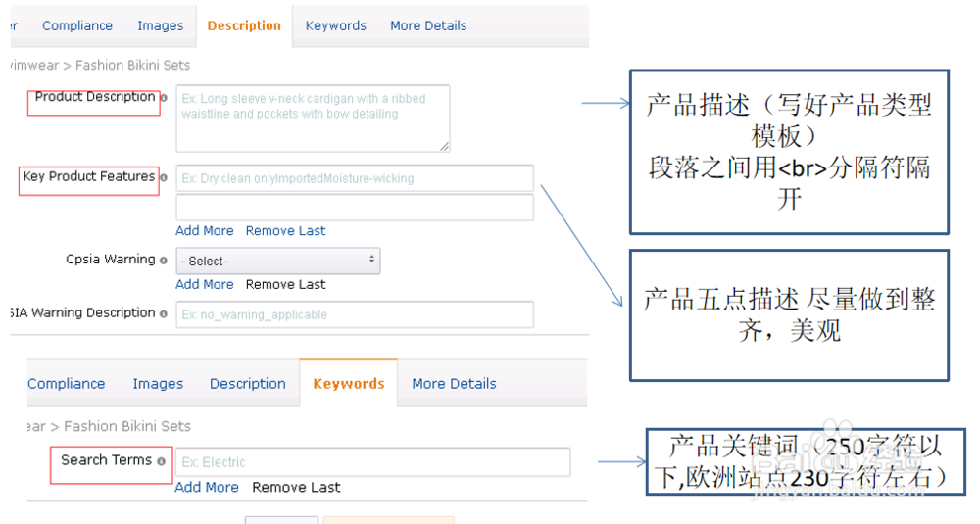This screenshot has height=524, width=980.
Task: Click upper Fashion Bikini Sets breadcrumb text
Action: (x=132, y=65)
